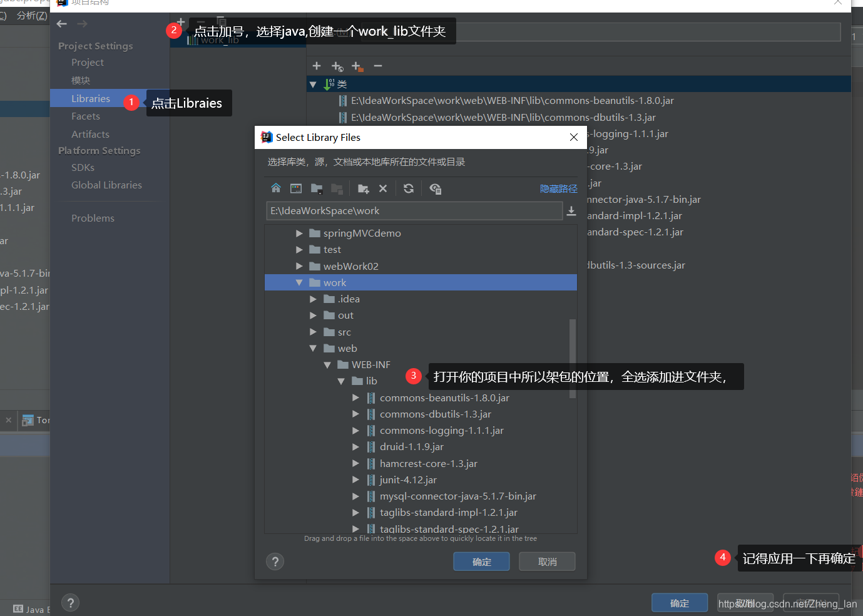Open Problems item in sidebar
The image size is (863, 616).
tap(93, 218)
